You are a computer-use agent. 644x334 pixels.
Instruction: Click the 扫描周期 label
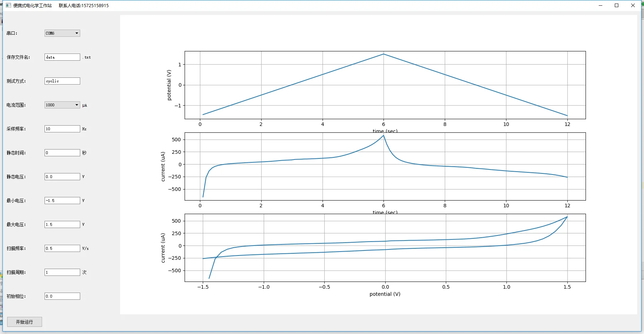[16, 272]
